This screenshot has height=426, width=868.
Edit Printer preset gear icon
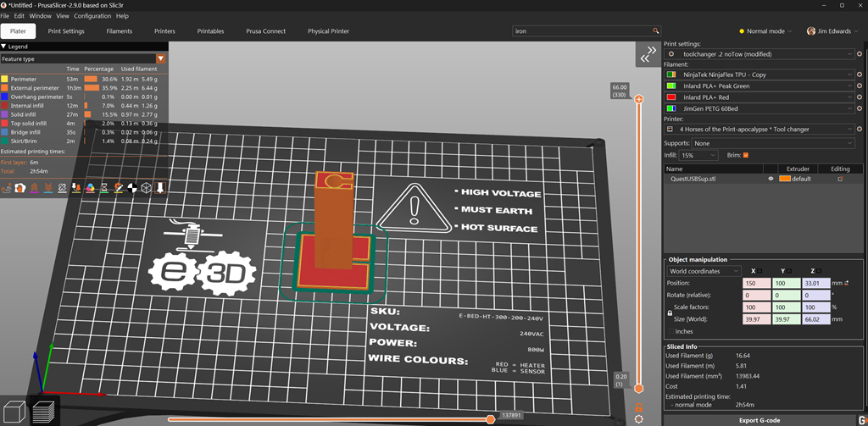coord(860,129)
